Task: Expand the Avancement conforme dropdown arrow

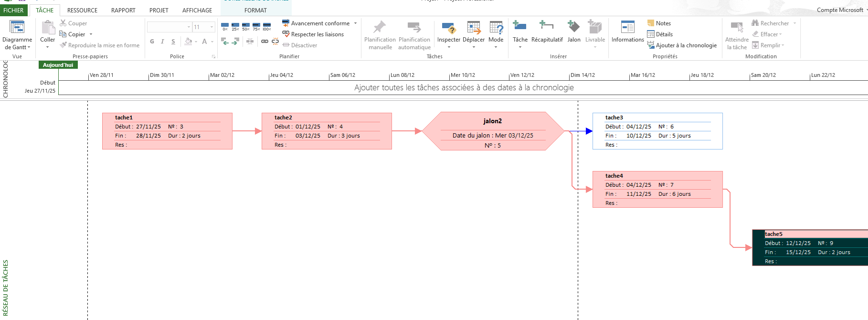Action: click(x=355, y=23)
